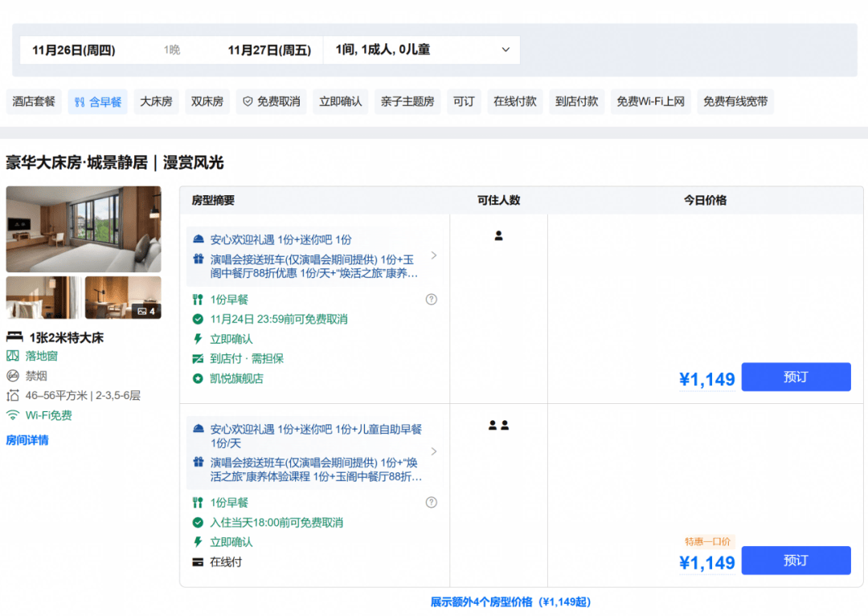Toggle the 大床房 filter chip

(156, 102)
